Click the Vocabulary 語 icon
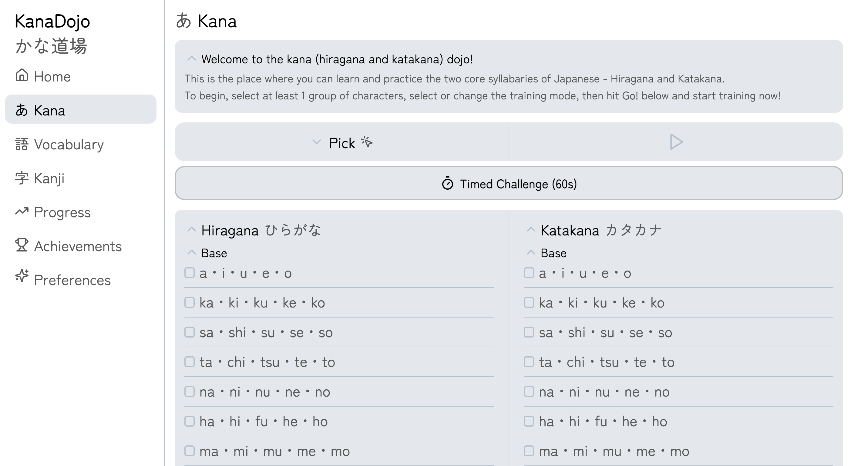 (x=22, y=144)
